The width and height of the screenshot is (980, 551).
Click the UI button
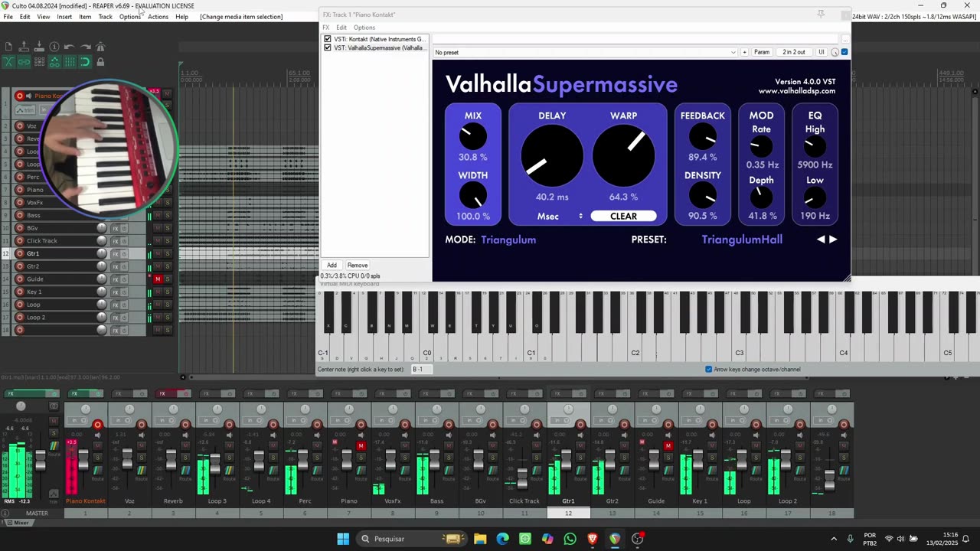pyautogui.click(x=822, y=52)
